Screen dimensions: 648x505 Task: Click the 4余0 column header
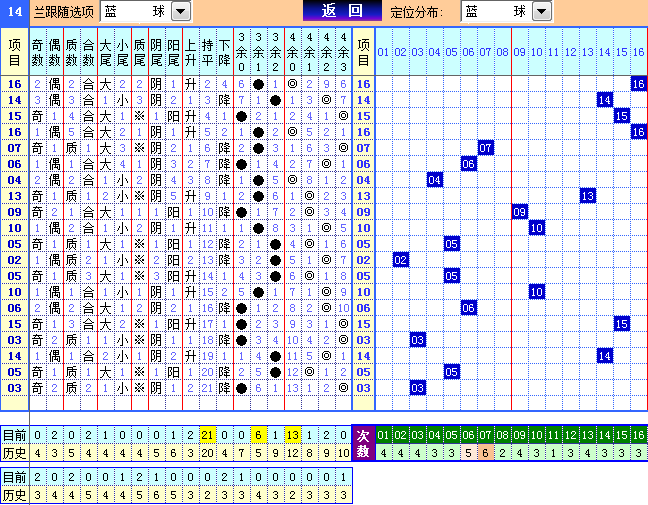293,52
